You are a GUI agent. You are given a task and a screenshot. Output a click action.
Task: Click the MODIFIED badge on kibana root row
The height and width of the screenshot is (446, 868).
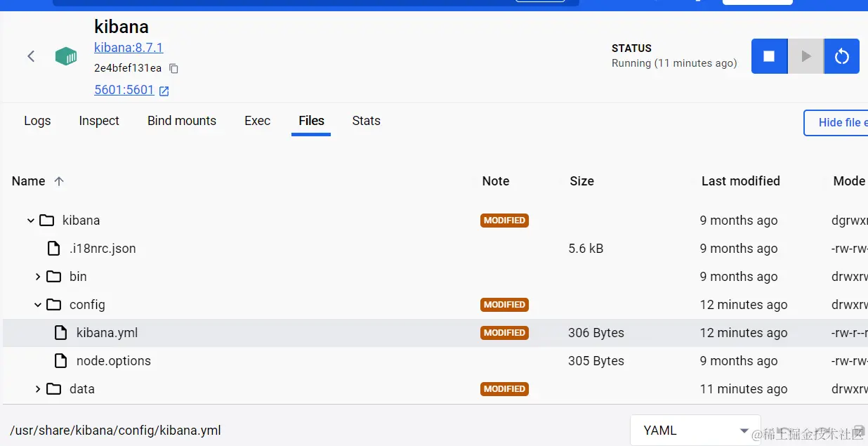click(504, 221)
